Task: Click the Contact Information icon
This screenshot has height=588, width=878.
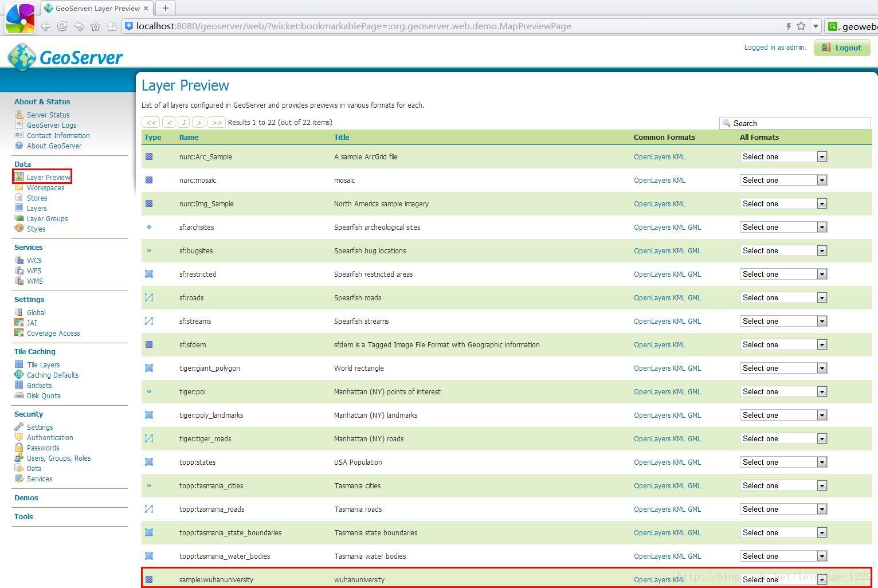Action: (x=19, y=135)
